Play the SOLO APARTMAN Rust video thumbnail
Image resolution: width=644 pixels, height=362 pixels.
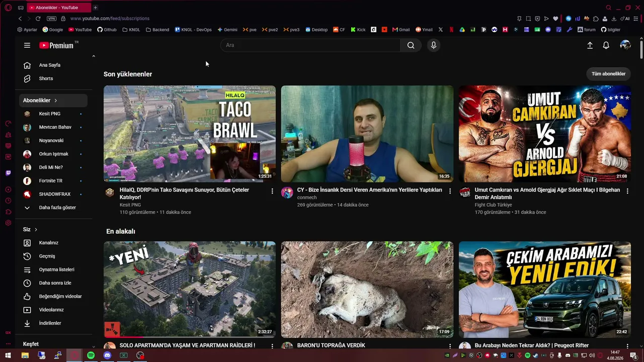pos(190,290)
